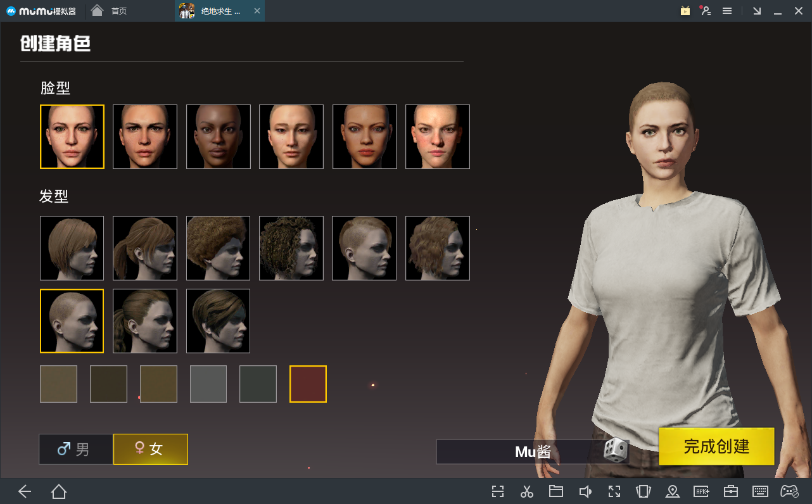Select the pale fourth face type
Screen dimensions: 812x504
[x=291, y=137]
